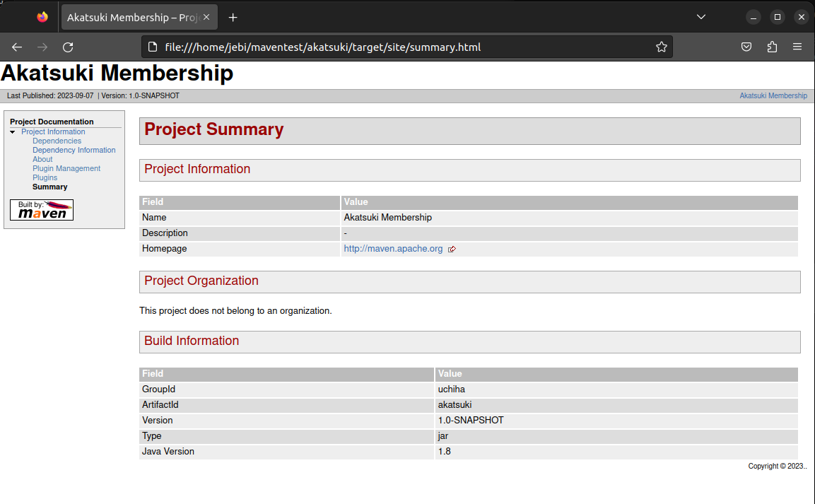This screenshot has width=815, height=504.
Task: Click the page info icon in the address bar
Action: (x=152, y=47)
